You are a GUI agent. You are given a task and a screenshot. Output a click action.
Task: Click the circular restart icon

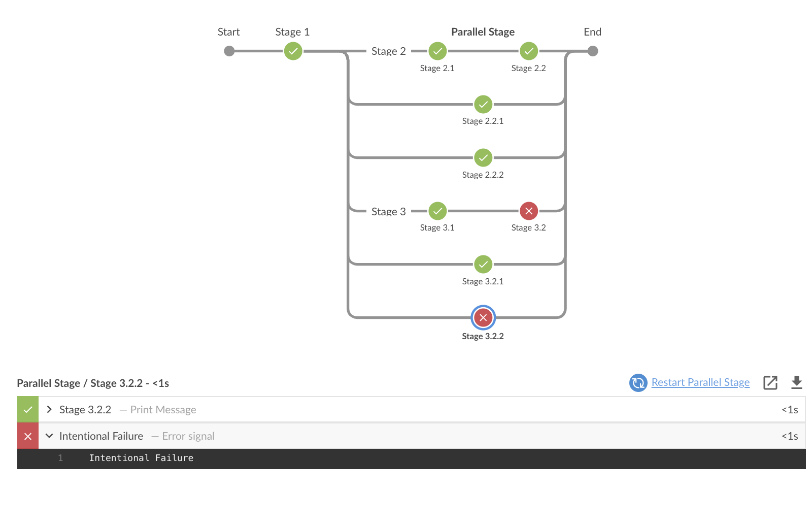(x=638, y=383)
